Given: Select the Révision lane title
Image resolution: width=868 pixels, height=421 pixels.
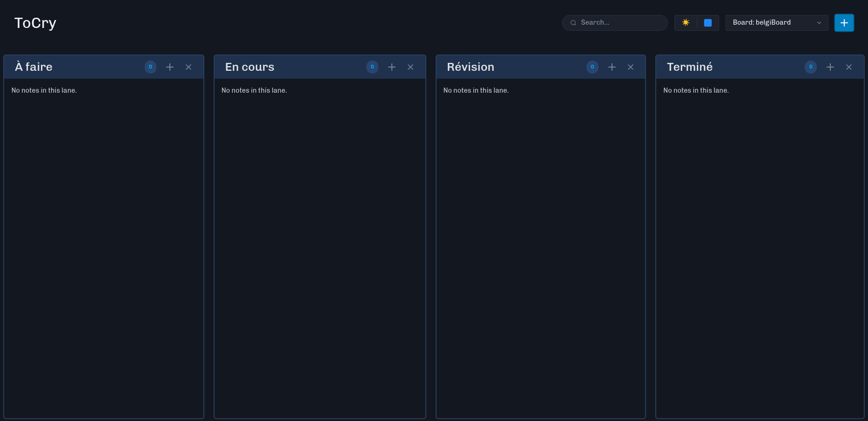Looking at the screenshot, I should [471, 67].
